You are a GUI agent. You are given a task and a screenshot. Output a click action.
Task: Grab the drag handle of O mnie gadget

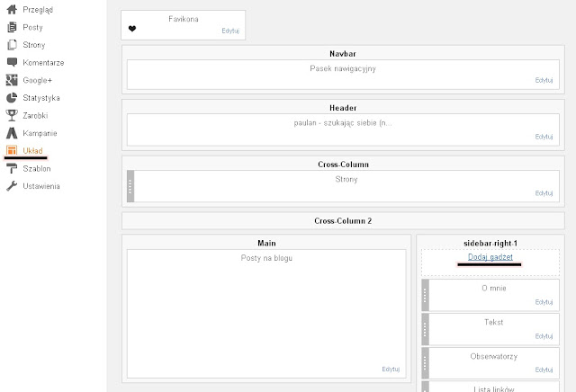pyautogui.click(x=425, y=295)
